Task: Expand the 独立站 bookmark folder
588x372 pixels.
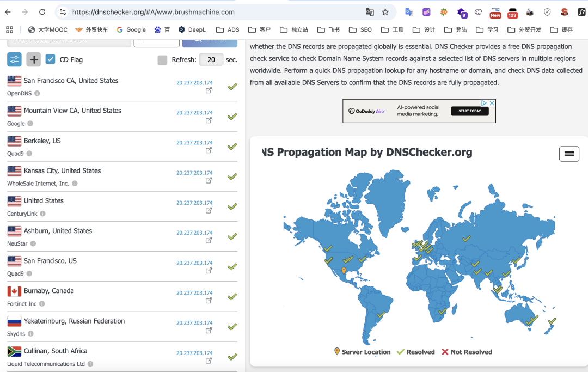Action: pos(293,29)
